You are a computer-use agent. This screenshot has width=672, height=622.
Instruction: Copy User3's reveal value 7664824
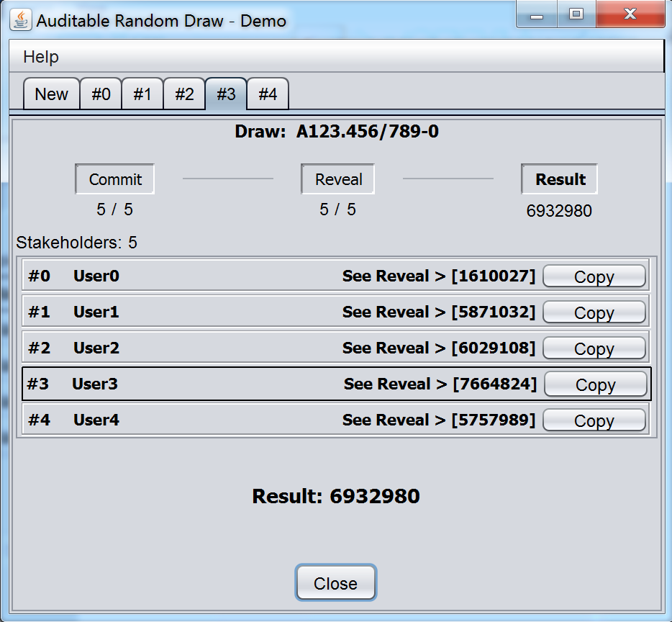(x=596, y=384)
